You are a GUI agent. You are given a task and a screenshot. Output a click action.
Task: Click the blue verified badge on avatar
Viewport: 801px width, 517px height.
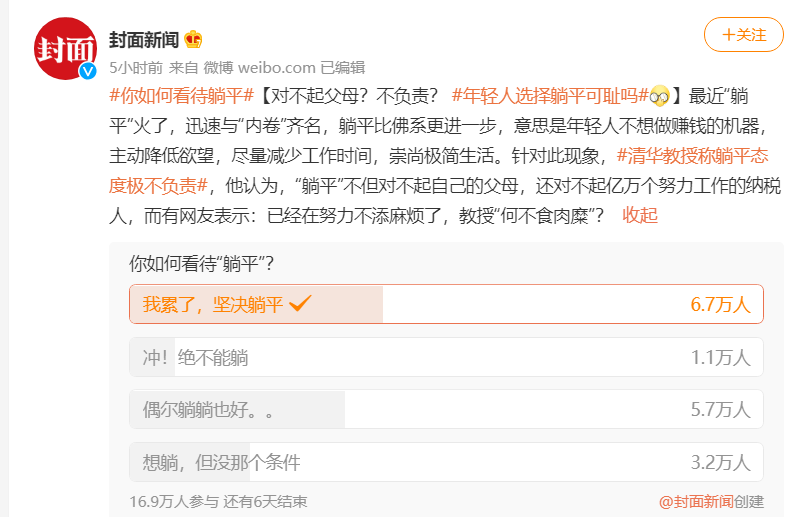88,71
